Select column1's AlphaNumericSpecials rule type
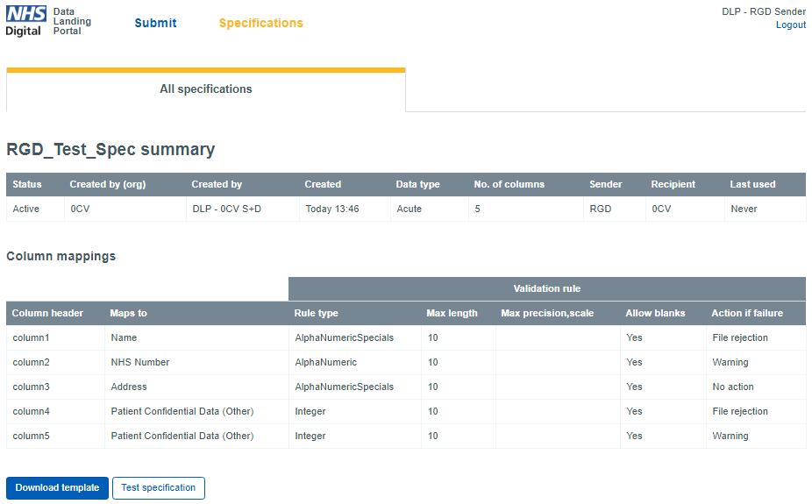812x504 pixels. pos(355,337)
